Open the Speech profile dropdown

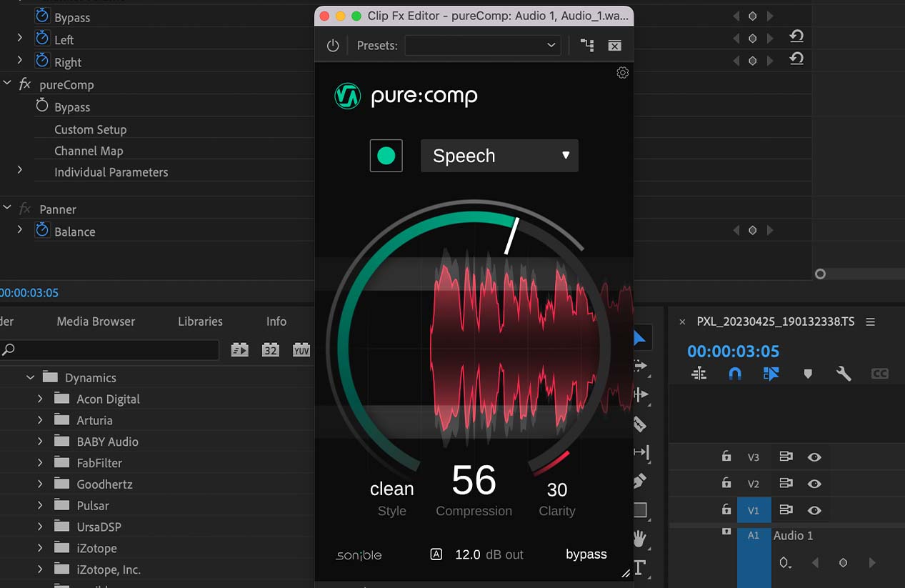[x=499, y=156]
